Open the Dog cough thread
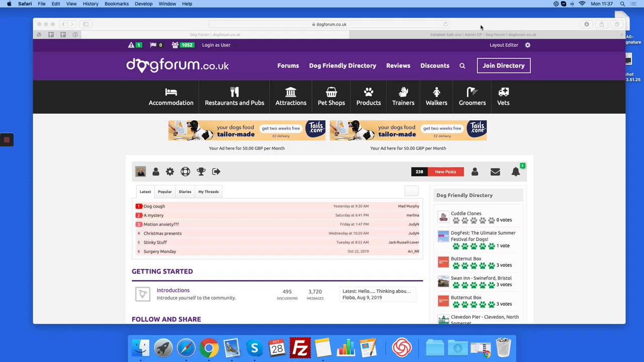 point(154,206)
